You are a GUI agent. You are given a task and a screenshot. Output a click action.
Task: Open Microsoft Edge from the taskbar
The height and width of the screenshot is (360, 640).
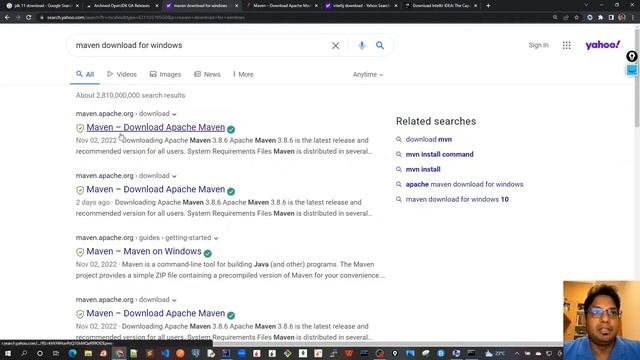click(73, 353)
